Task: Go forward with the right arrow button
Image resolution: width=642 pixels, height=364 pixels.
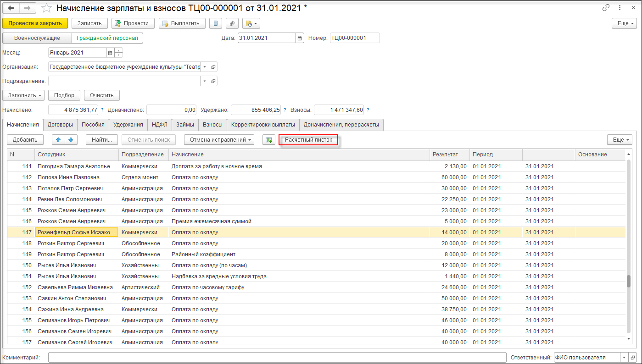Action: tap(28, 8)
